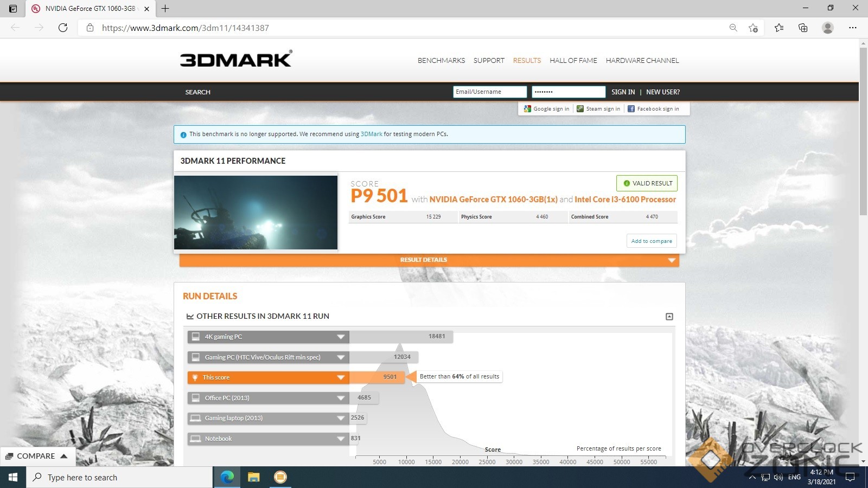Viewport: 868px width, 488px height.
Task: Click Search in the dark bar
Action: (x=197, y=92)
